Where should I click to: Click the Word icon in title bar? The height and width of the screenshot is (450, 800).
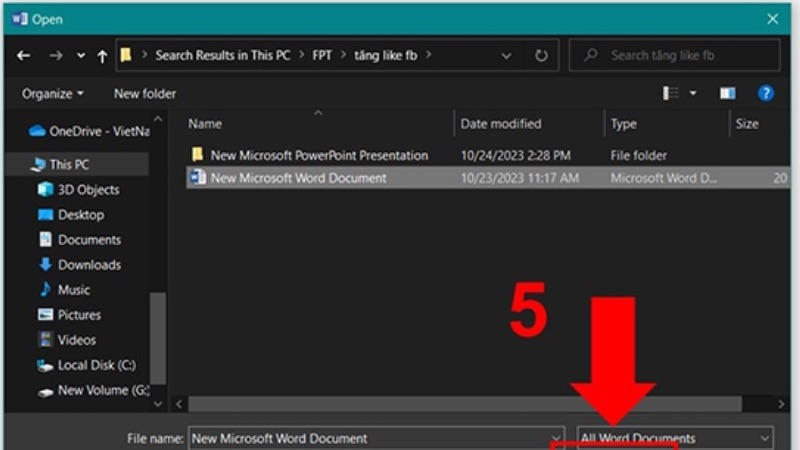click(19, 19)
